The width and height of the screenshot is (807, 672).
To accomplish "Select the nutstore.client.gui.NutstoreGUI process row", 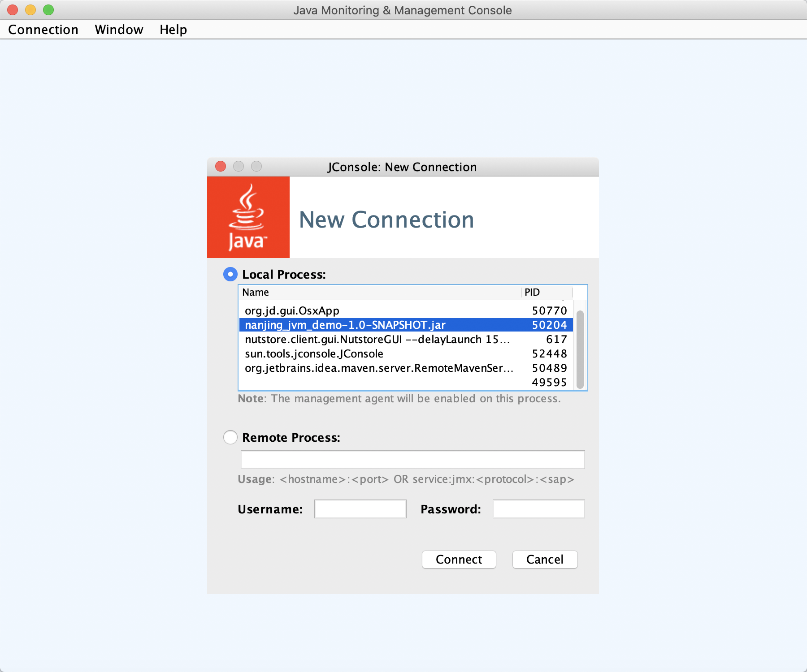I will tap(406, 339).
